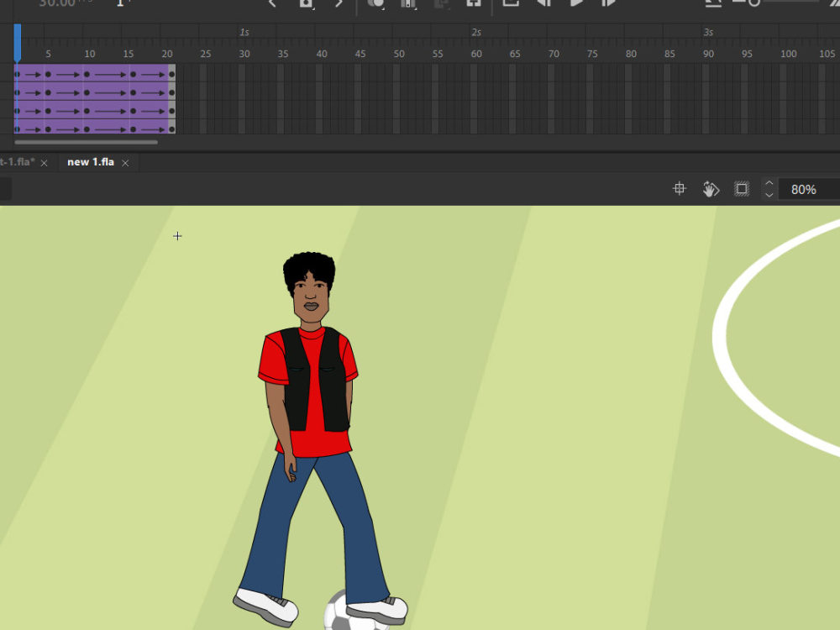Go to next keyframe arrow
Viewport: 840px width, 630px height.
[x=339, y=3]
